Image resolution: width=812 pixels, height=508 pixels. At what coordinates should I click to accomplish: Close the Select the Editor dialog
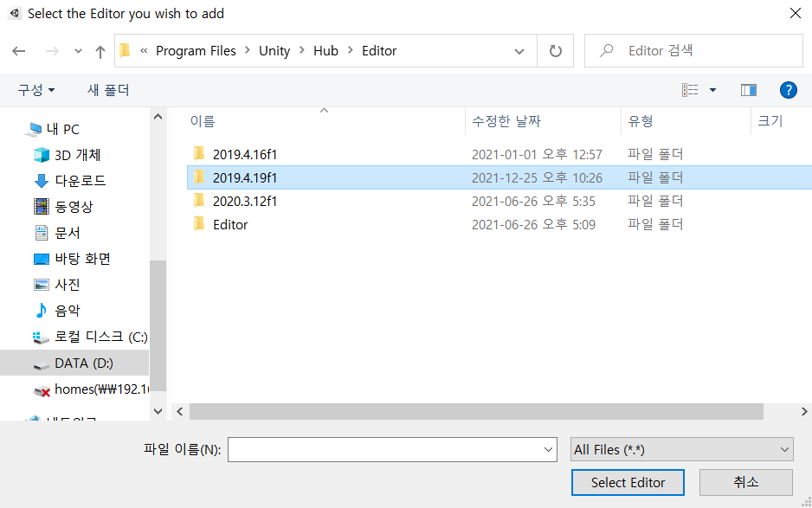(x=796, y=14)
